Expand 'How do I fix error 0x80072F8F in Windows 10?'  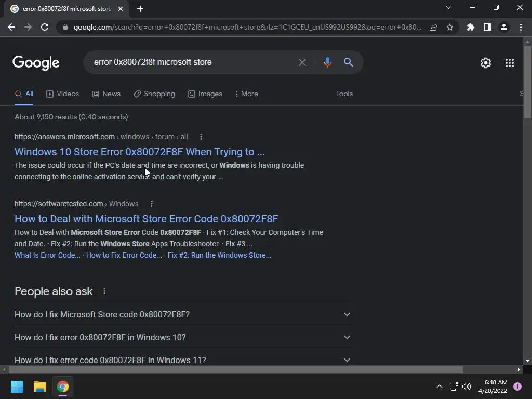183,337
